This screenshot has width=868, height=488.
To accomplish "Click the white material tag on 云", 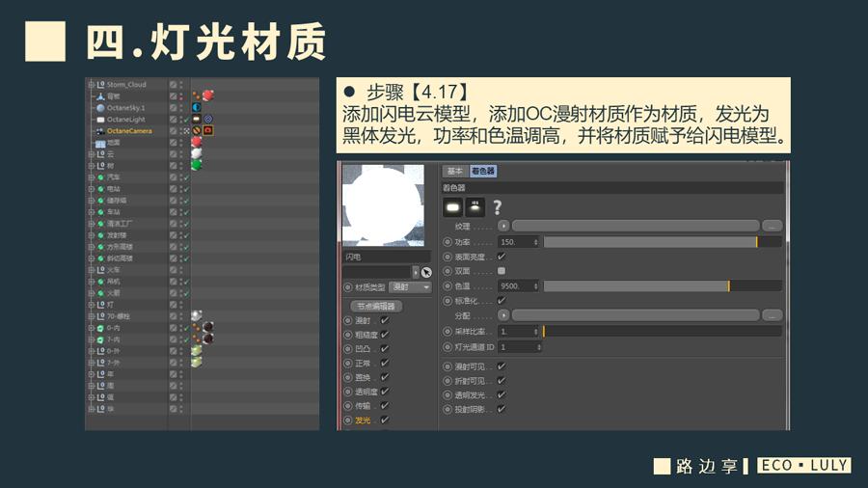I will point(197,153).
